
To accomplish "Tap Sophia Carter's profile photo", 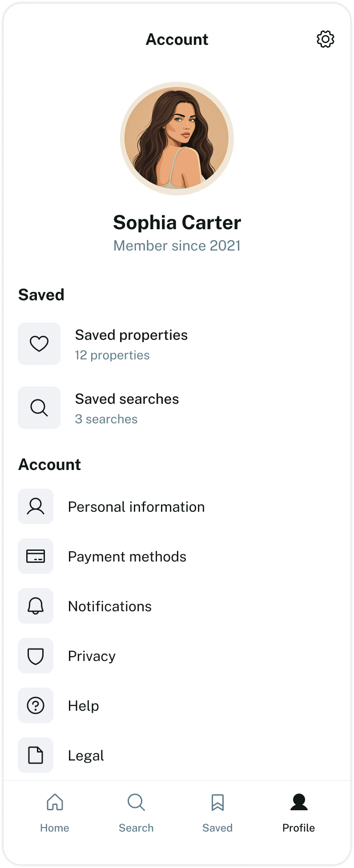I will click(177, 139).
